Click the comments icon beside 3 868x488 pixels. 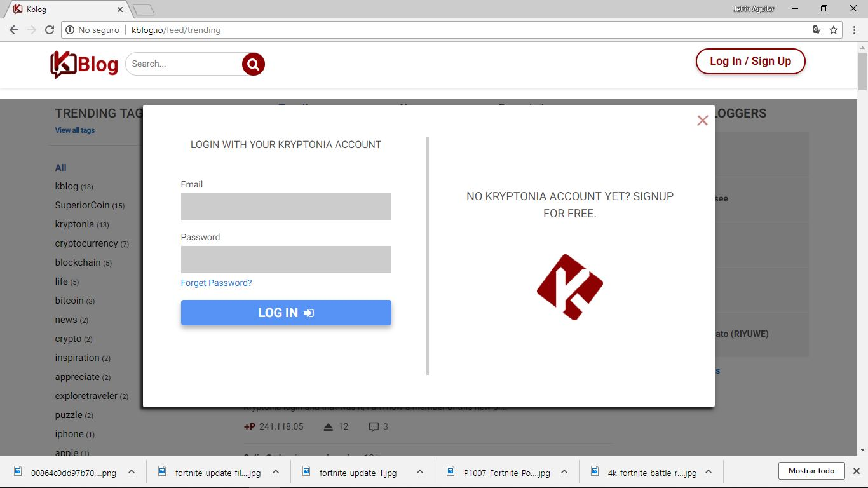(374, 427)
